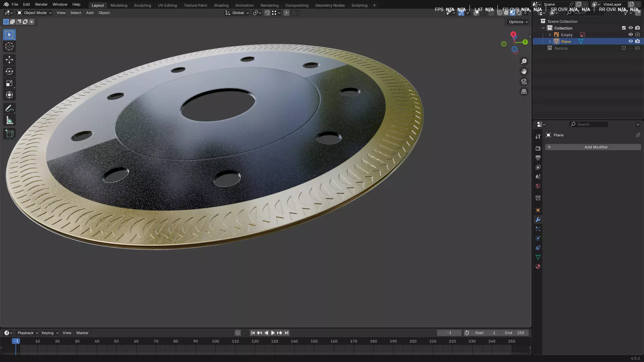
Task: Disable Plane in renders camera icon
Action: click(x=637, y=41)
